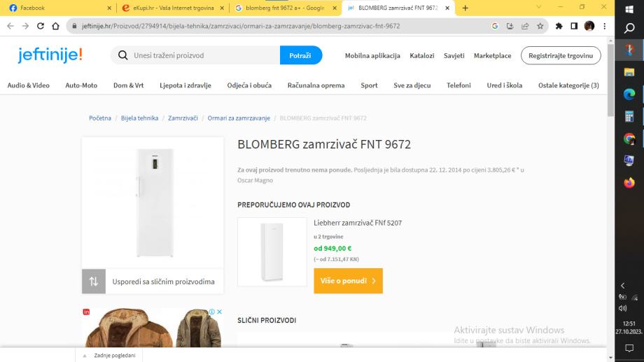
Task: Click the jeftinije! site logo
Action: tap(50, 55)
